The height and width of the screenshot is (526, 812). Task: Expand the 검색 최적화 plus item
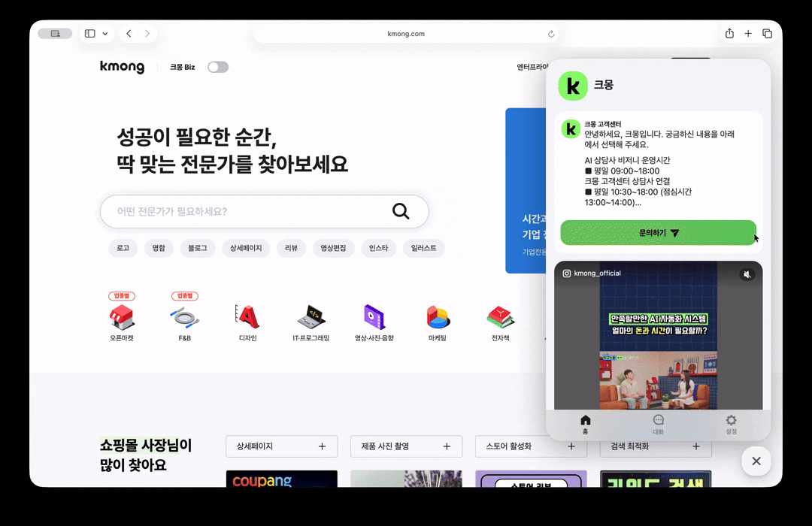pos(656,446)
